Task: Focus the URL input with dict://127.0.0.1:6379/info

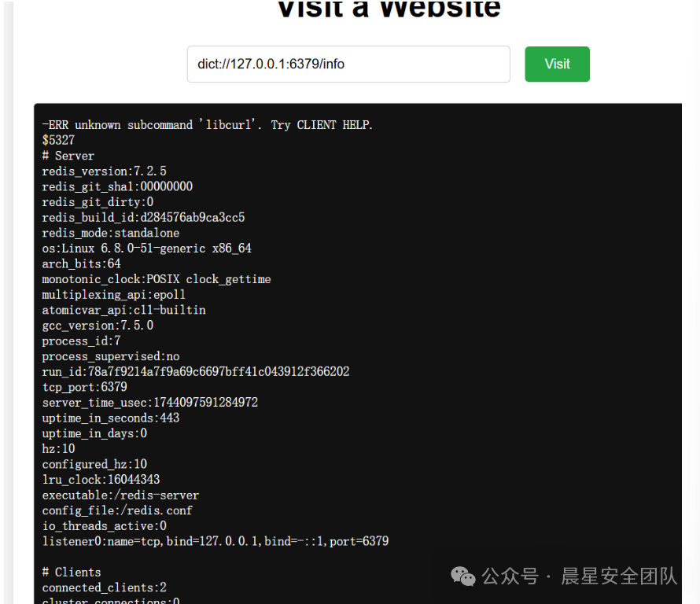Action: pos(348,64)
